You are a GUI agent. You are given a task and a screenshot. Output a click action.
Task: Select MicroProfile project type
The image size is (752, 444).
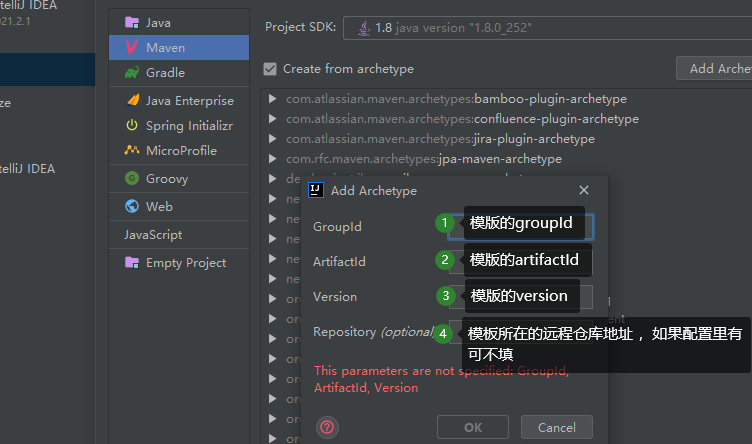[179, 151]
